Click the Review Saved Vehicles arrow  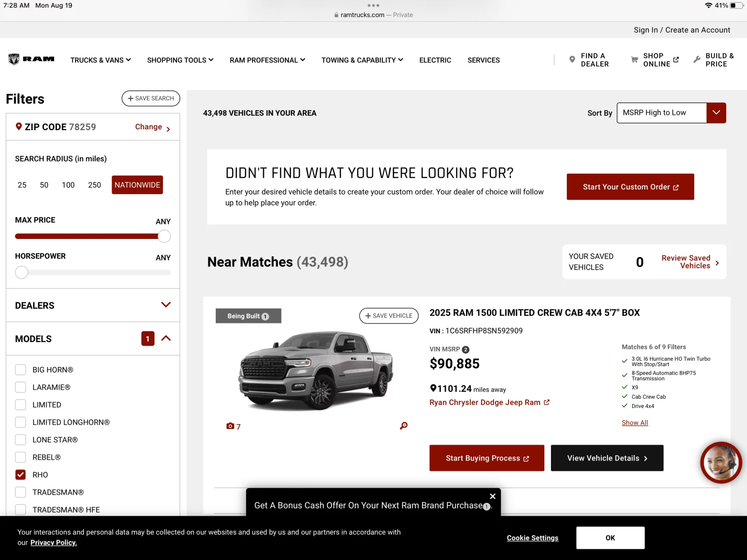click(x=717, y=263)
